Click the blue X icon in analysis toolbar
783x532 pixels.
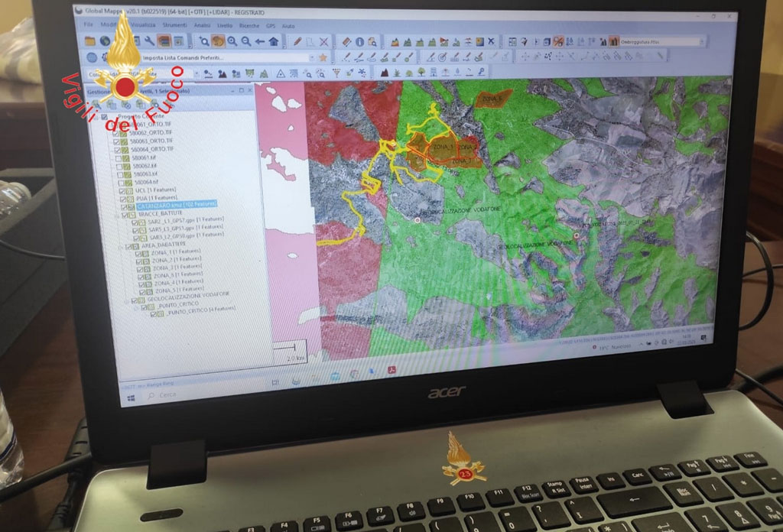(x=492, y=42)
